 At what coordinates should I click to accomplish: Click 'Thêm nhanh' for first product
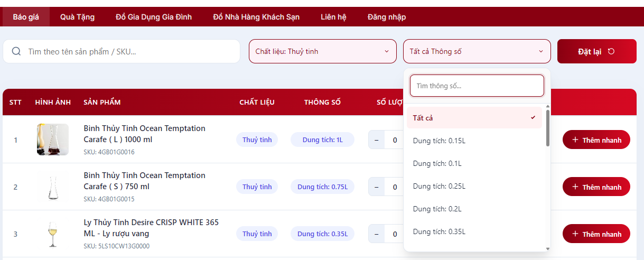pos(596,140)
